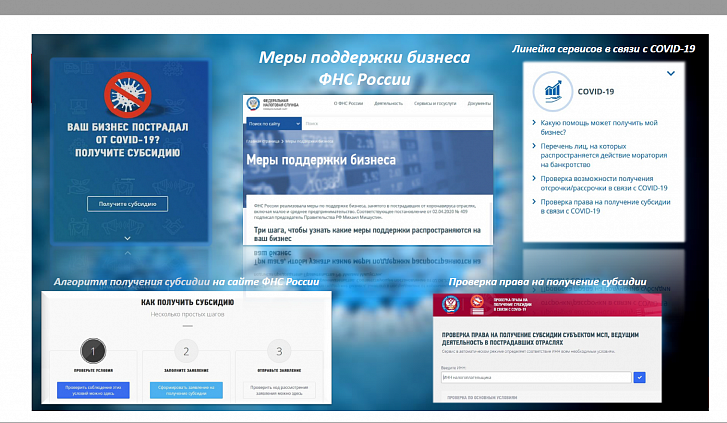
Task: Click FNS eagle emblem in red header
Action: coord(450,305)
